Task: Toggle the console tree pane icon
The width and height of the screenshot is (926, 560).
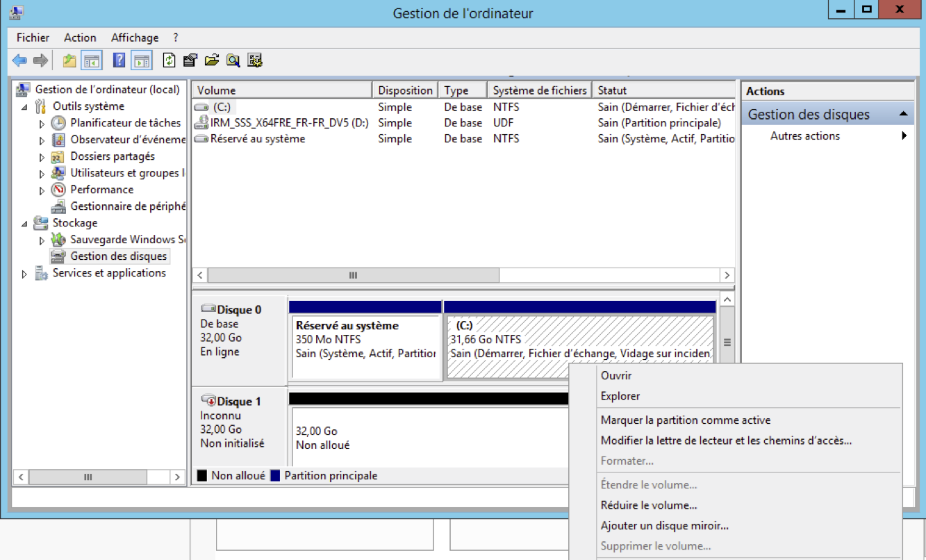Action: coord(91,60)
